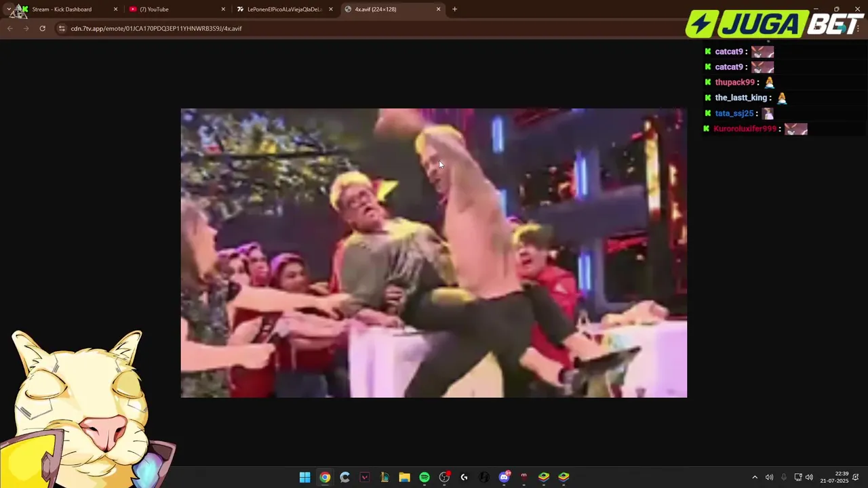Screen dimensions: 868x488
Task: Close the LePonenElPico 7TV tab
Action: (331, 9)
